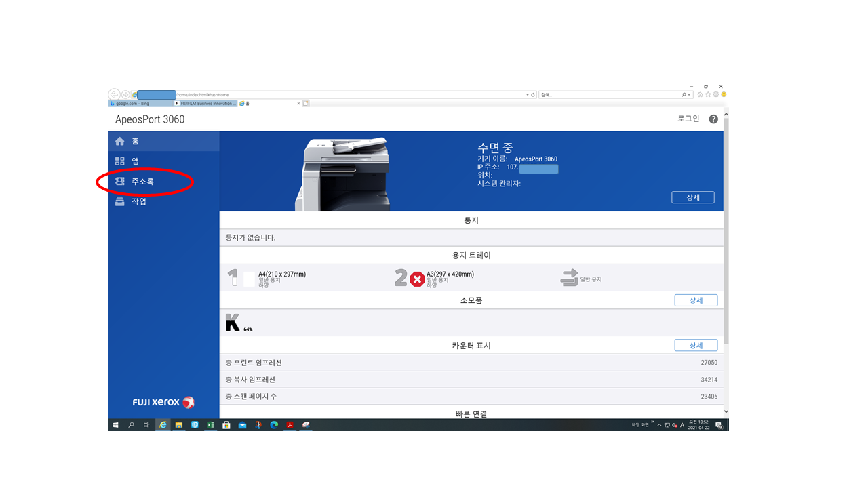
Task: Click the 로그인 (Login) link
Action: coord(688,119)
